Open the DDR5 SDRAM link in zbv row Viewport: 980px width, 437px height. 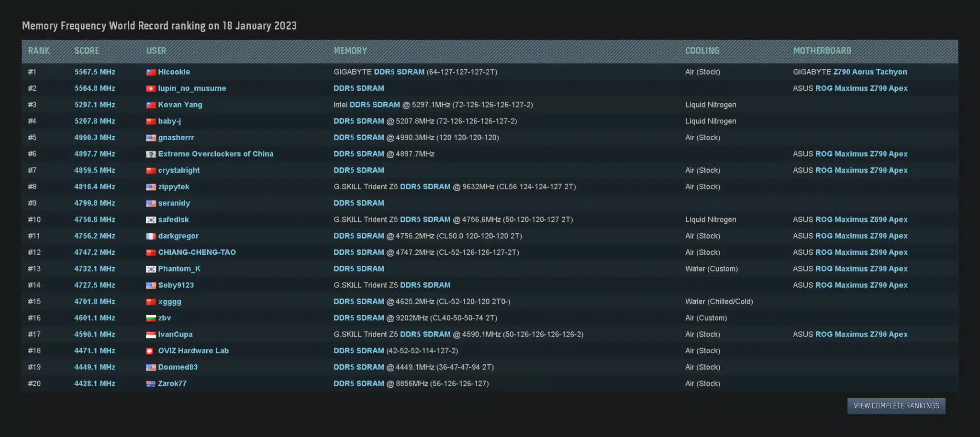(359, 318)
